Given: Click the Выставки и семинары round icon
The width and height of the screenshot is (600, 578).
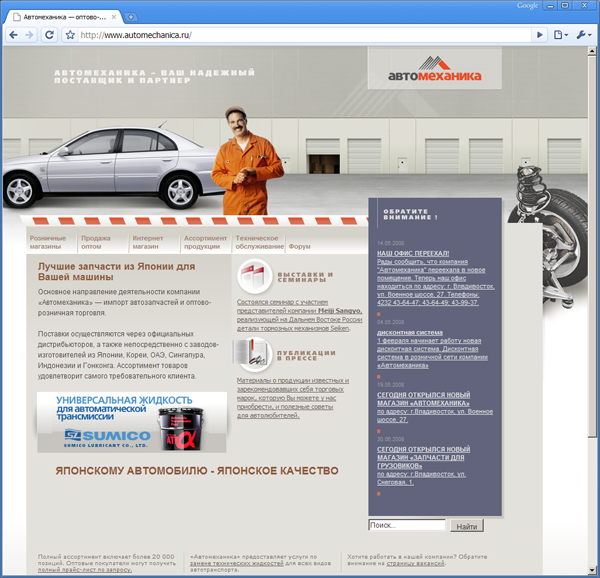Looking at the screenshot, I should 254,276.
